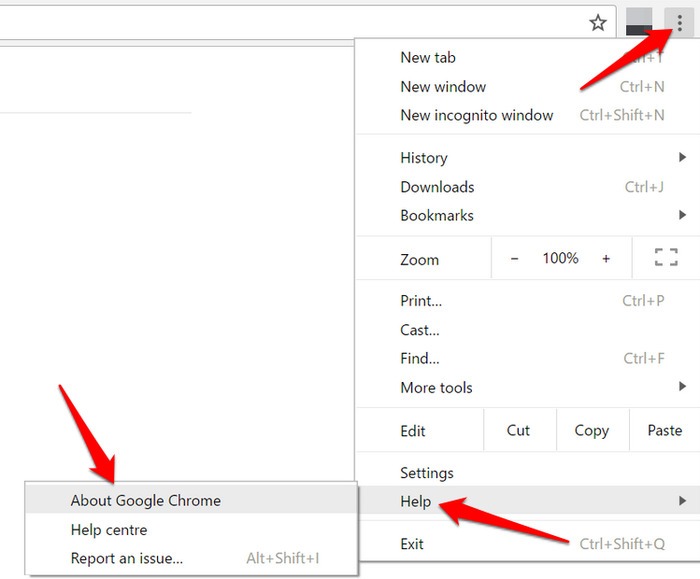
Task: Click the Cut button in Edit row
Action: (520, 430)
